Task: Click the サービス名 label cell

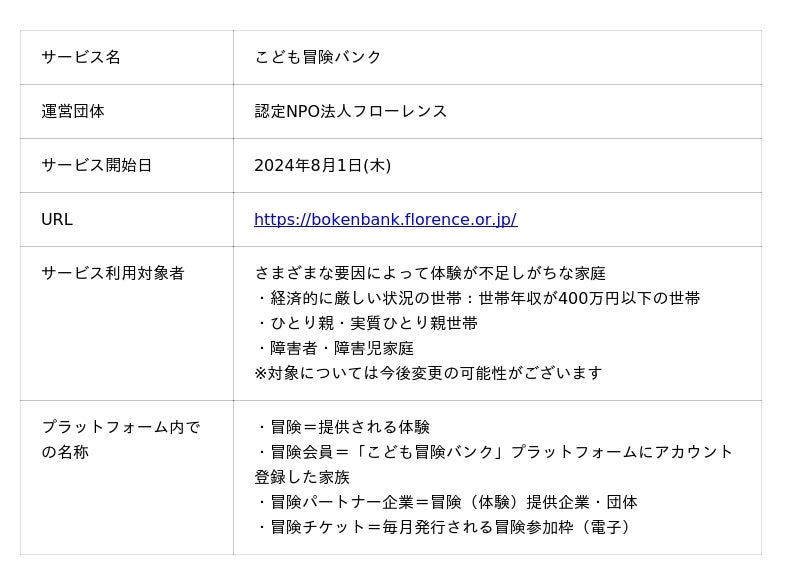Action: (81, 57)
